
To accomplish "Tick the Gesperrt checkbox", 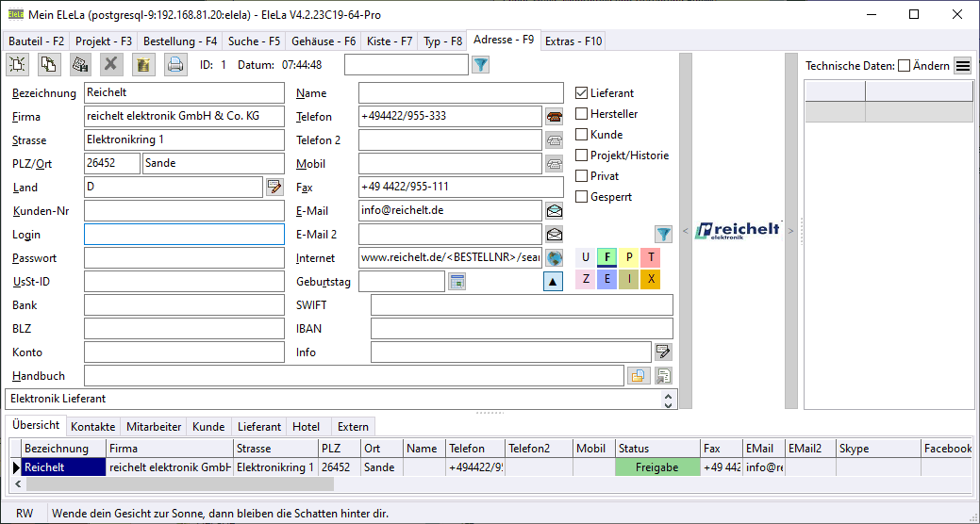I will tap(582, 197).
